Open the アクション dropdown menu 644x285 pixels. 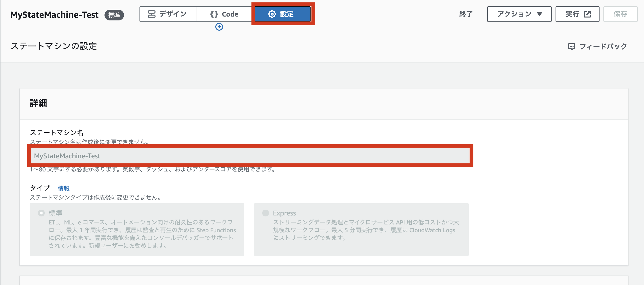[x=519, y=14]
